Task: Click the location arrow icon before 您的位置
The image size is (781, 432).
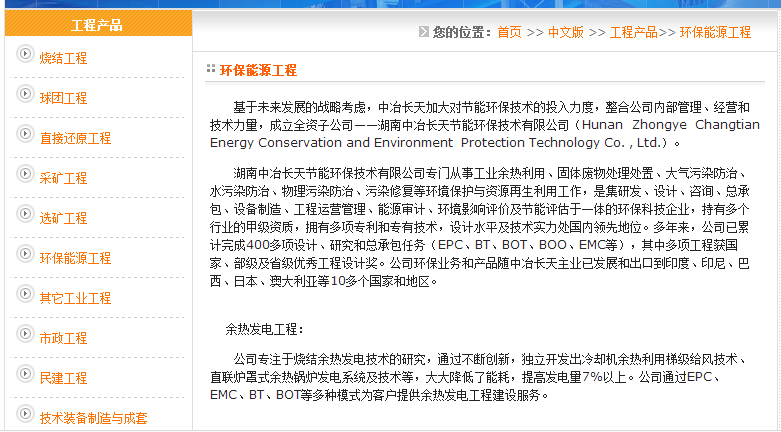Action: click(423, 32)
